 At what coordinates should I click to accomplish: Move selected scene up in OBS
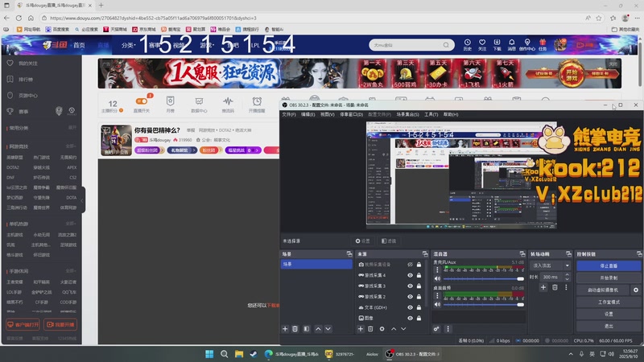(318, 329)
